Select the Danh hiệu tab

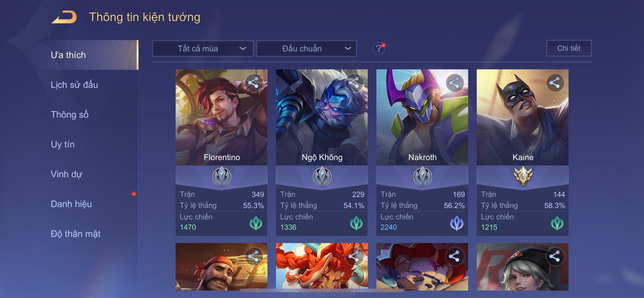pyautogui.click(x=71, y=204)
